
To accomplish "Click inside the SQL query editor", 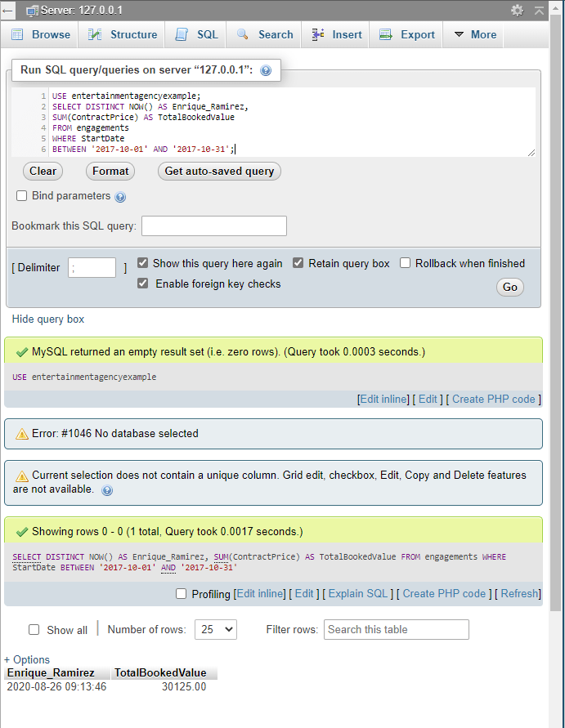I will coord(273,122).
